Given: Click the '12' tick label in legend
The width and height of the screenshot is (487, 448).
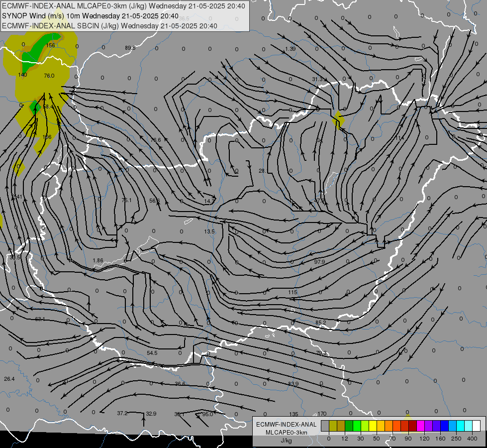Looking at the screenshot, I should click(x=344, y=439).
